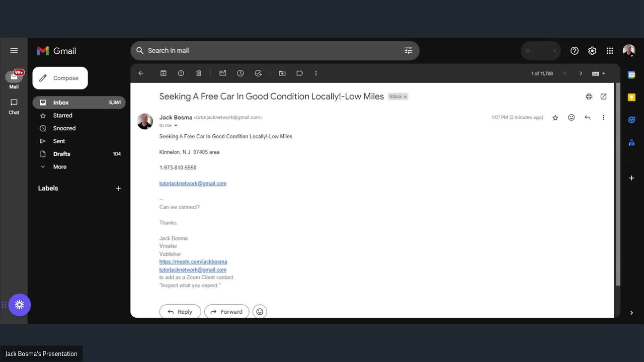This screenshot has height=362, width=644.
Task: Show search options filter icon
Action: pos(408,51)
